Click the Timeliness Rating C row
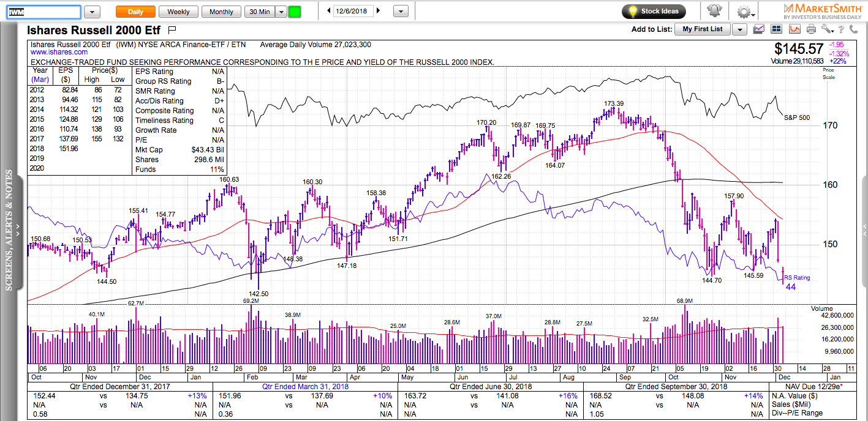The height and width of the screenshot is (421, 868). click(x=180, y=121)
